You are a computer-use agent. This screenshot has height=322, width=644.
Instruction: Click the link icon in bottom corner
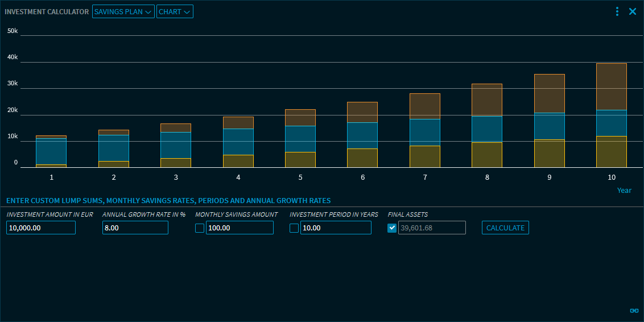(634, 311)
